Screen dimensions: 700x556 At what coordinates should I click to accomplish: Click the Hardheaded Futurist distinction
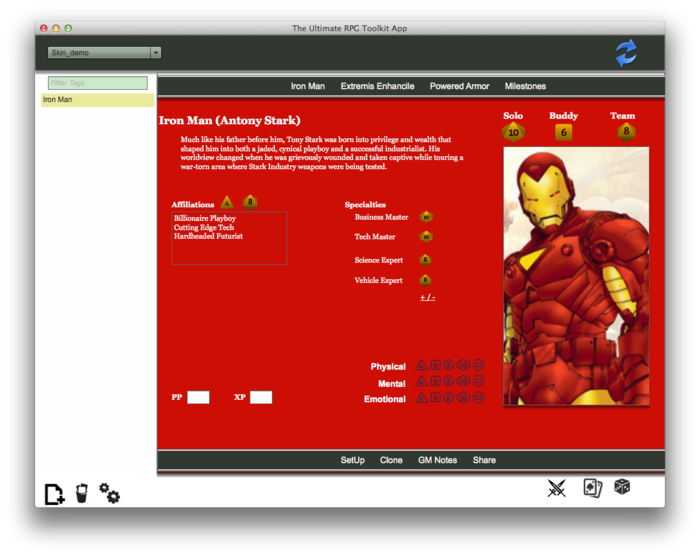point(208,236)
